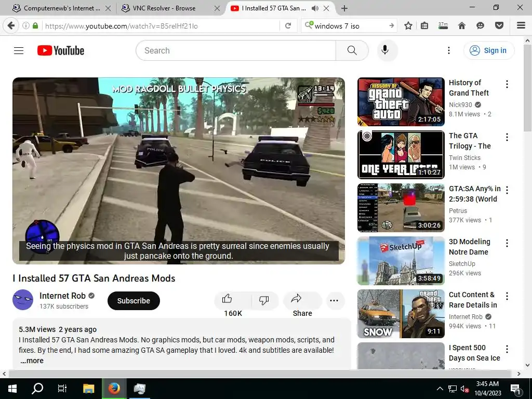532x399 pixels.
Task: Reload the page with the refresh icon
Action: [288, 26]
